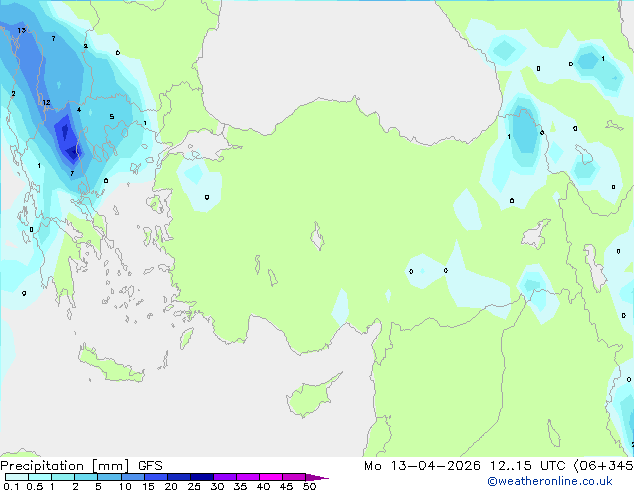Click the above-50 arrow tip of legend
The height and width of the screenshot is (490, 634).
(x=317, y=477)
